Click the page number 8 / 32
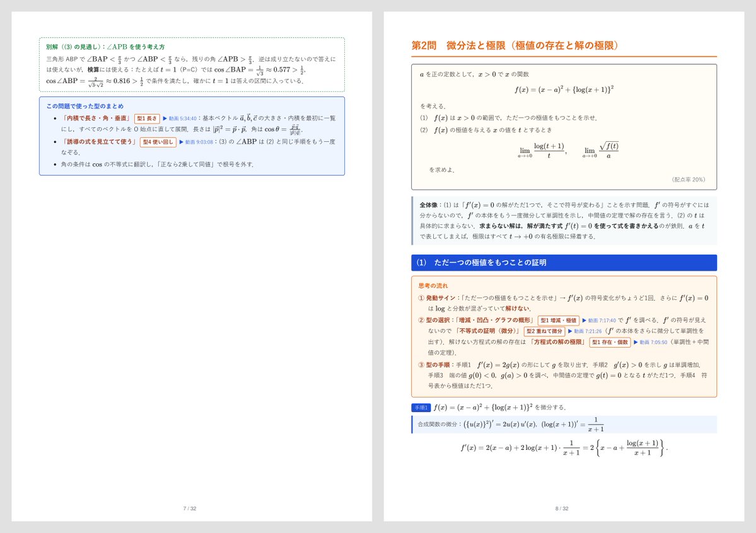Image resolution: width=756 pixels, height=533 pixels. click(562, 508)
